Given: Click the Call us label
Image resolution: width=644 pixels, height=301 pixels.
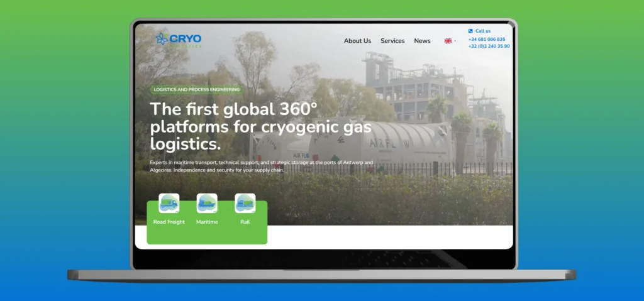Looking at the screenshot, I should click(483, 31).
